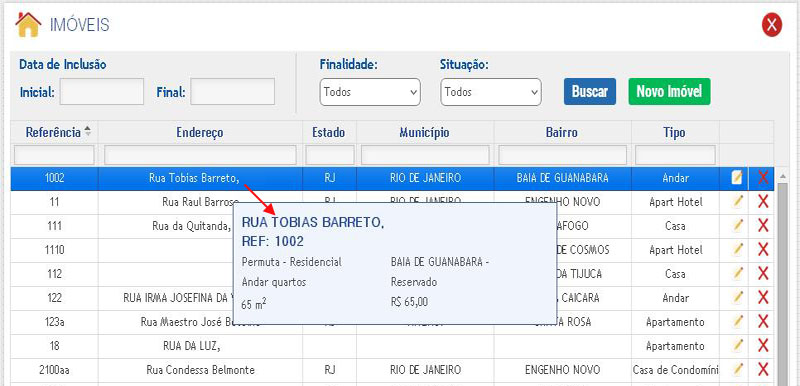
Task: Close the Imóveis window
Action: (x=771, y=25)
